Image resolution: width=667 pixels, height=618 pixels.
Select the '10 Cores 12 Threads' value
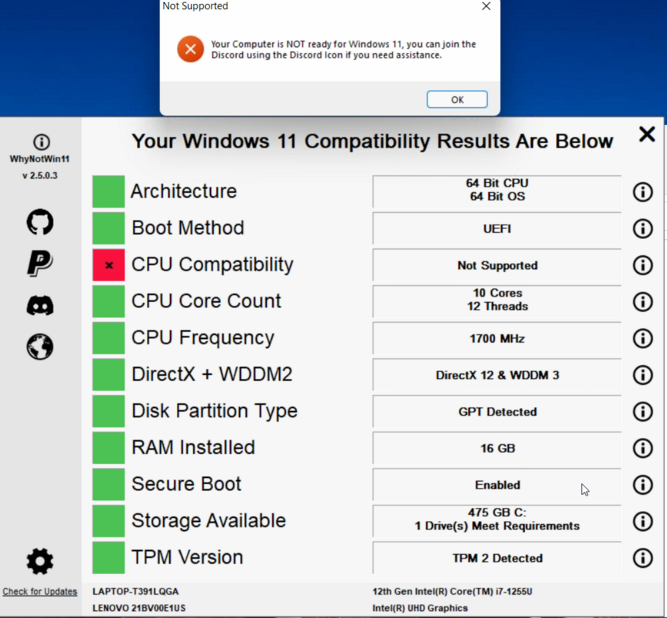(x=497, y=302)
